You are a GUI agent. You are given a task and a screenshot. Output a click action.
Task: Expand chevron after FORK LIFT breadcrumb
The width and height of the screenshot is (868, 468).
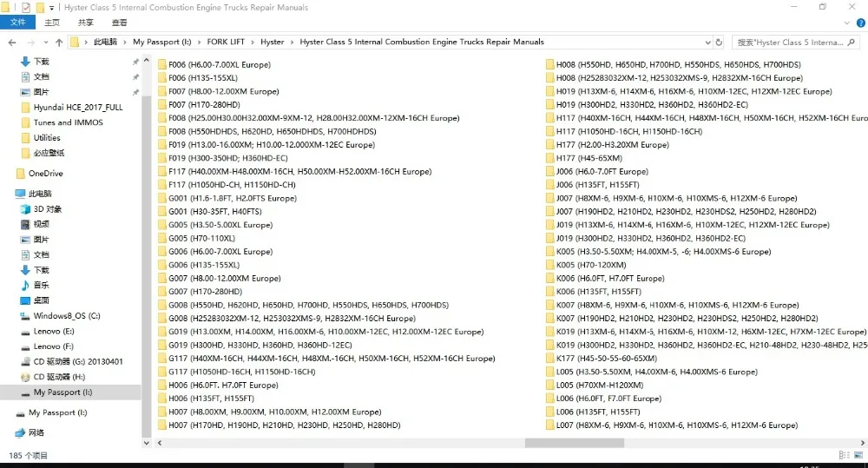point(253,42)
